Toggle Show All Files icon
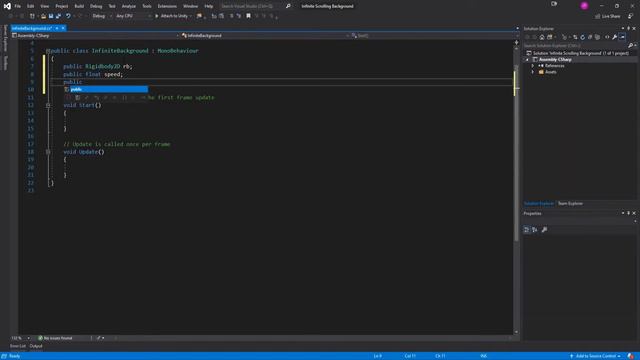 (598, 37)
